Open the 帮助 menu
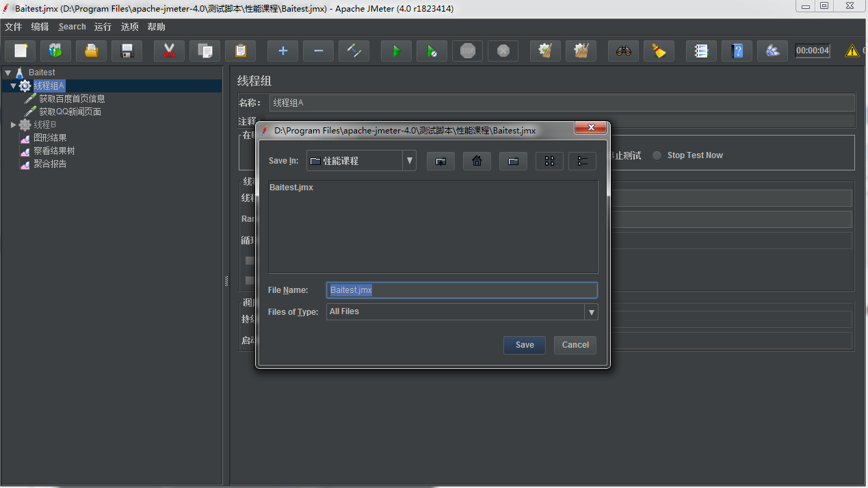The image size is (868, 488). (157, 27)
